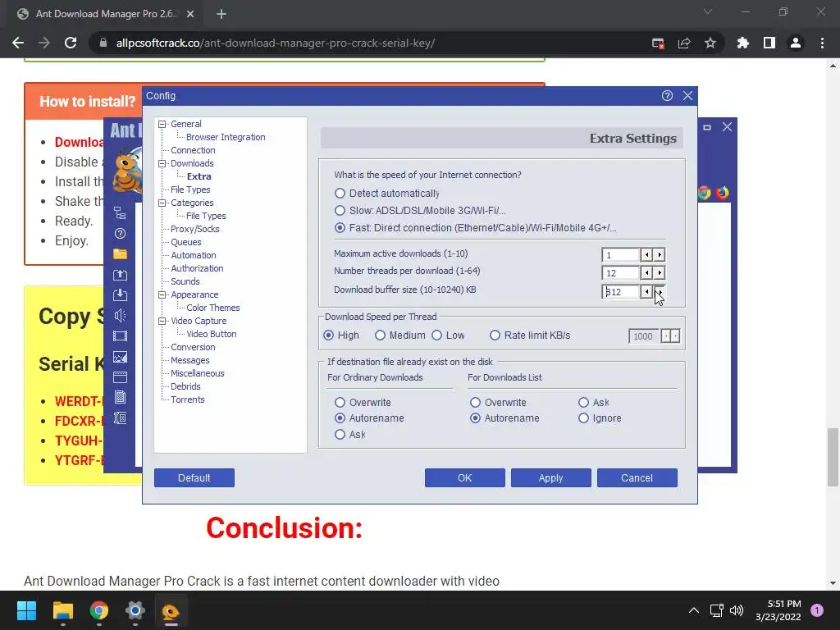Click the tree-structure icon in Ant sidebar
This screenshot has height=630, width=840.
point(120,213)
